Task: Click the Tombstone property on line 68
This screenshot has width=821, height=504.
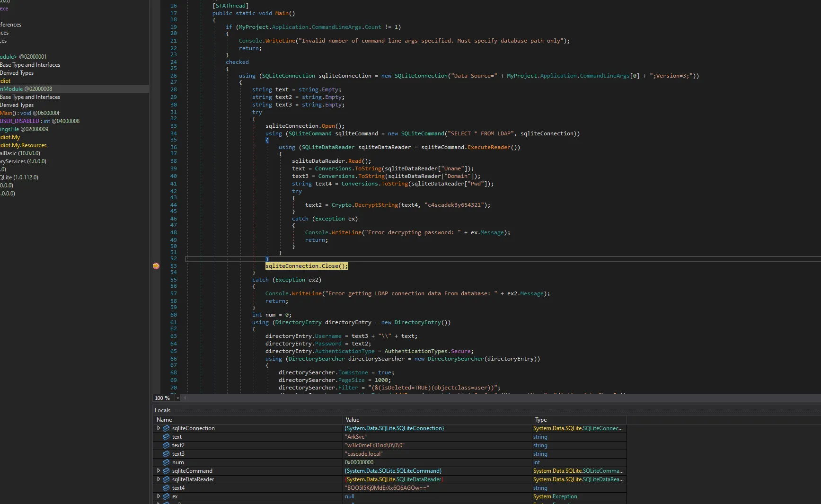Action: [x=353, y=372]
